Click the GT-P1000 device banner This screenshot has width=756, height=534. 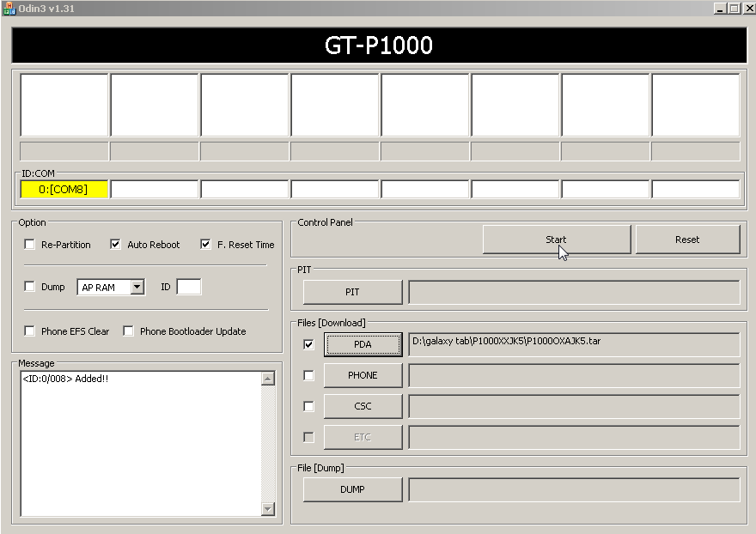pyautogui.click(x=379, y=46)
